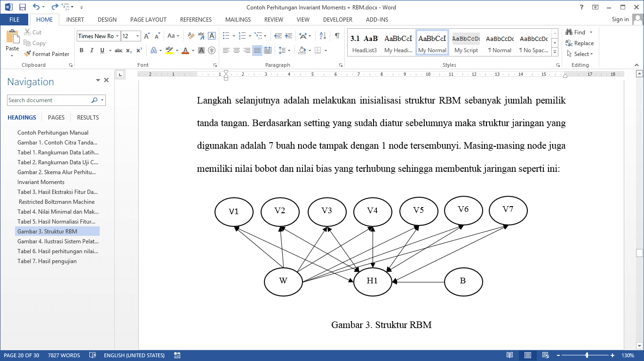Clear all formatting icon
Image resolution: width=644 pixels, height=361 pixels.
[191, 36]
